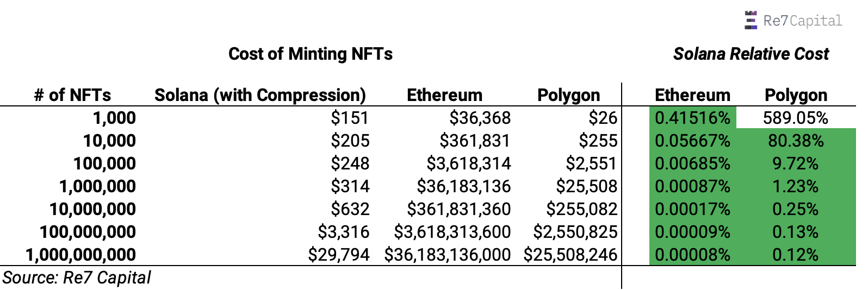This screenshot has height=290, width=868.
Task: Select the "Solana Relative Cost" heading
Action: (751, 54)
